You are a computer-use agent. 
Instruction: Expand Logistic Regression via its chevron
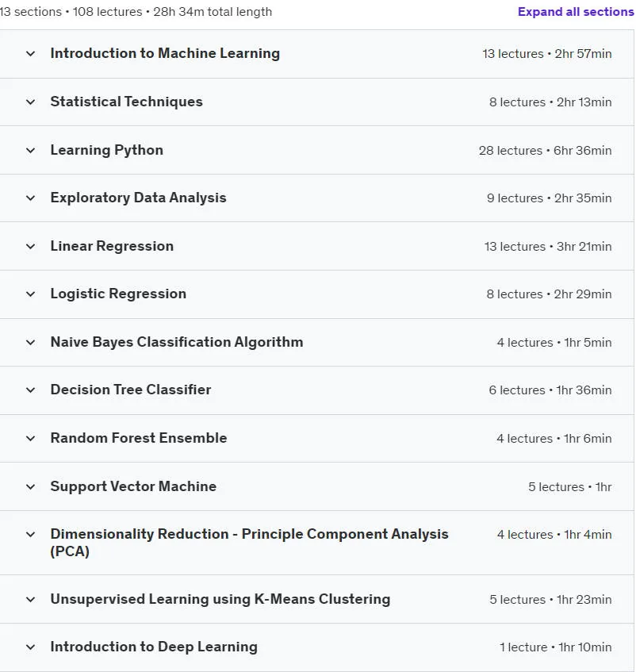(x=30, y=294)
